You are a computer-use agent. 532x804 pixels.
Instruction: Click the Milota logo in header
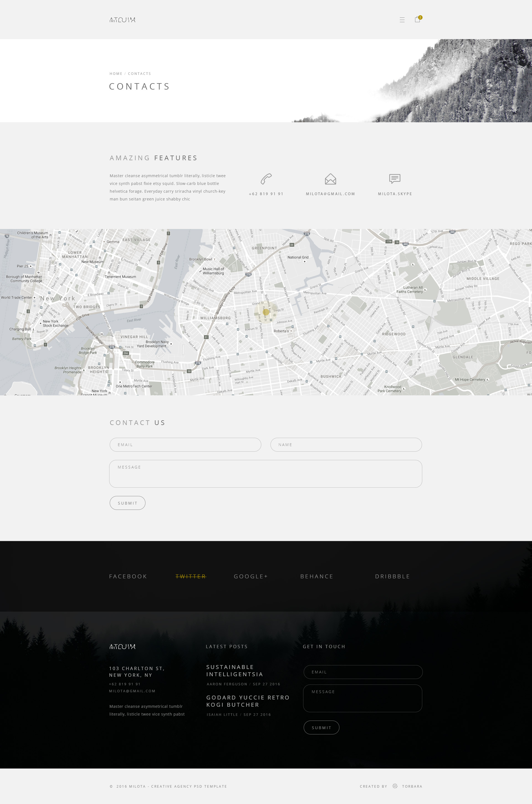(122, 20)
